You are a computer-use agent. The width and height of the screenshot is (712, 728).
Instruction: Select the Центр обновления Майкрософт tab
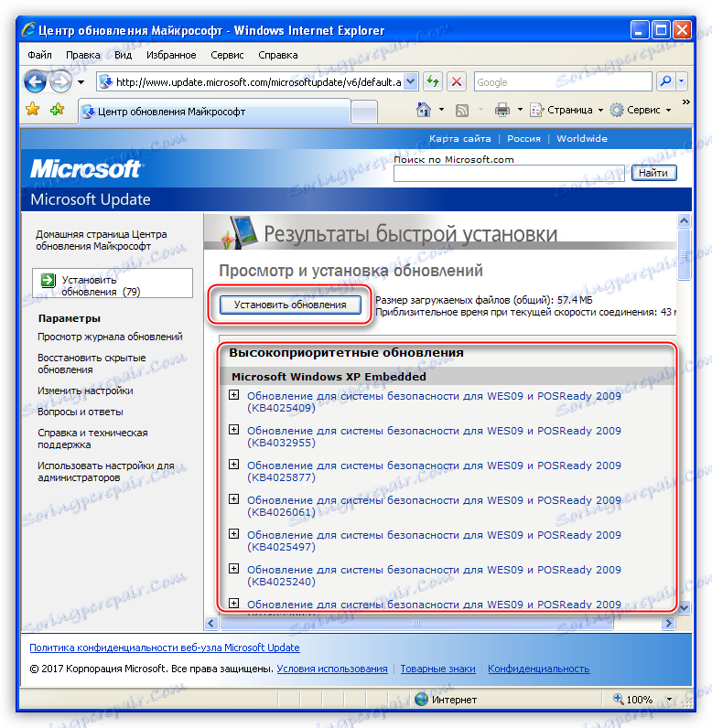click(214, 112)
